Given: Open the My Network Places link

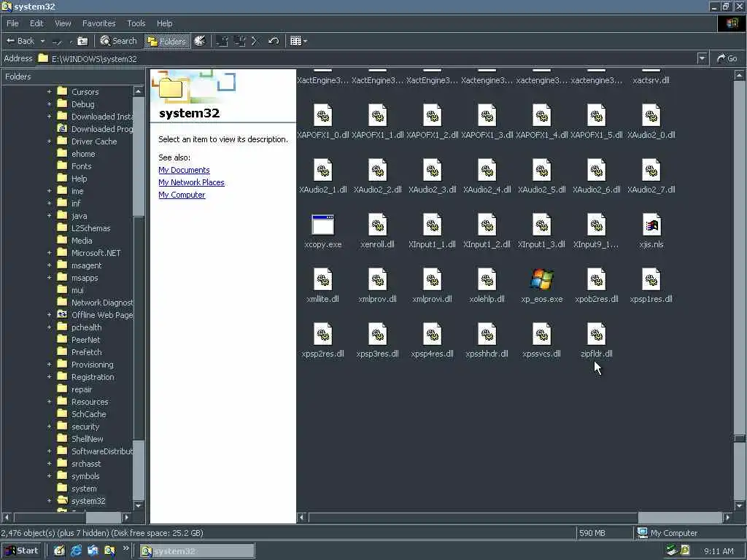Looking at the screenshot, I should tap(192, 182).
